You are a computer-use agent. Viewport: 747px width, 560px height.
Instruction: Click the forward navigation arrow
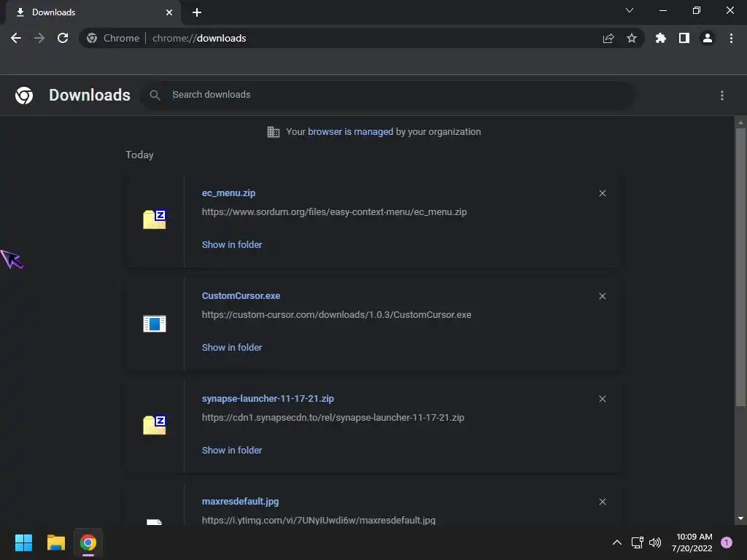click(x=39, y=38)
